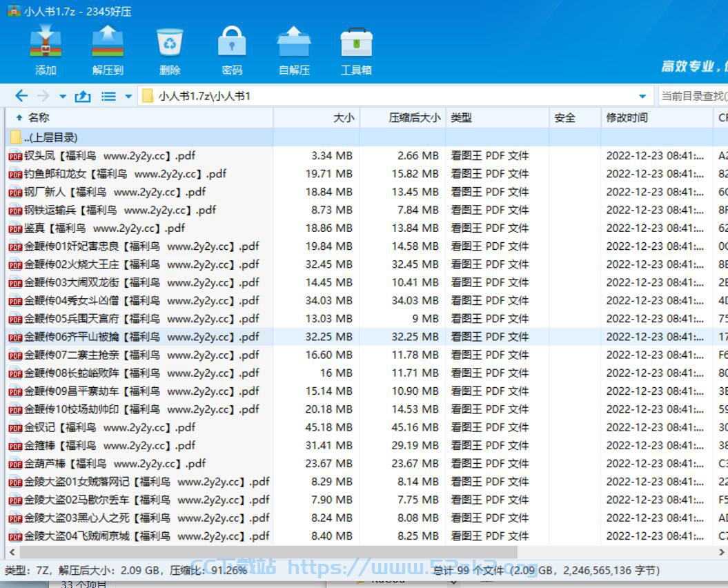The width and height of the screenshot is (728, 588).
Task: Sort by the 压缩后大小 column header
Action: coord(403,117)
